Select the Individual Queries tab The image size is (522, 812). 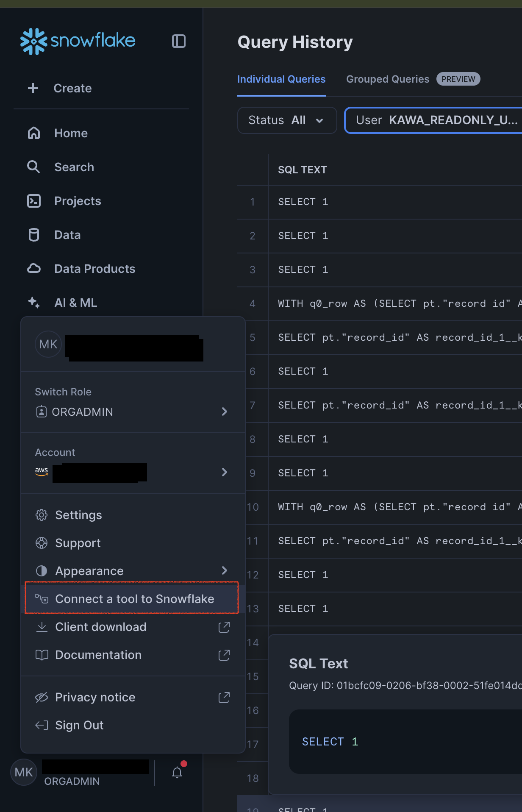[x=281, y=79]
